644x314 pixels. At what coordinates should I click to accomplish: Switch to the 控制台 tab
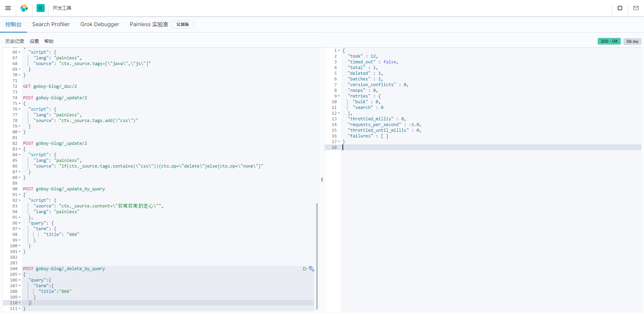click(13, 24)
